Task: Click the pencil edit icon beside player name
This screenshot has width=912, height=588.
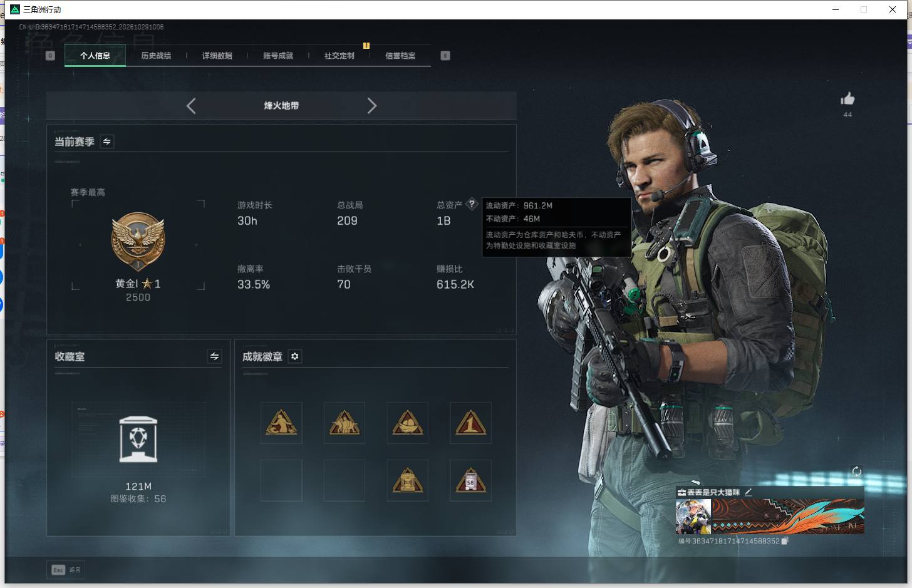Action: click(x=748, y=492)
